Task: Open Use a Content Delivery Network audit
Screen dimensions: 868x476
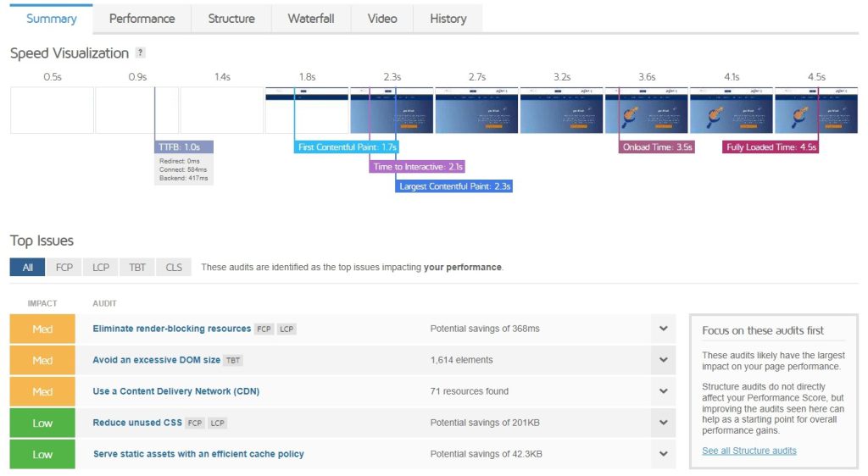Action: tap(176, 391)
